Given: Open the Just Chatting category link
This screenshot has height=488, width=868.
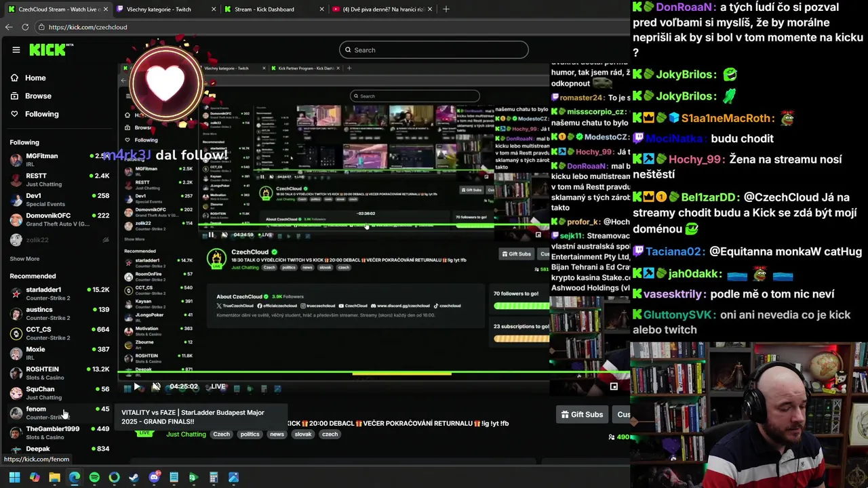Looking at the screenshot, I should pyautogui.click(x=186, y=434).
